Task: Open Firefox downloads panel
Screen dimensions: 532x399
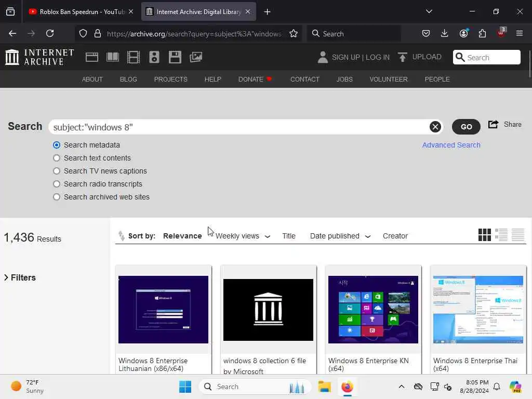Action: [445, 33]
